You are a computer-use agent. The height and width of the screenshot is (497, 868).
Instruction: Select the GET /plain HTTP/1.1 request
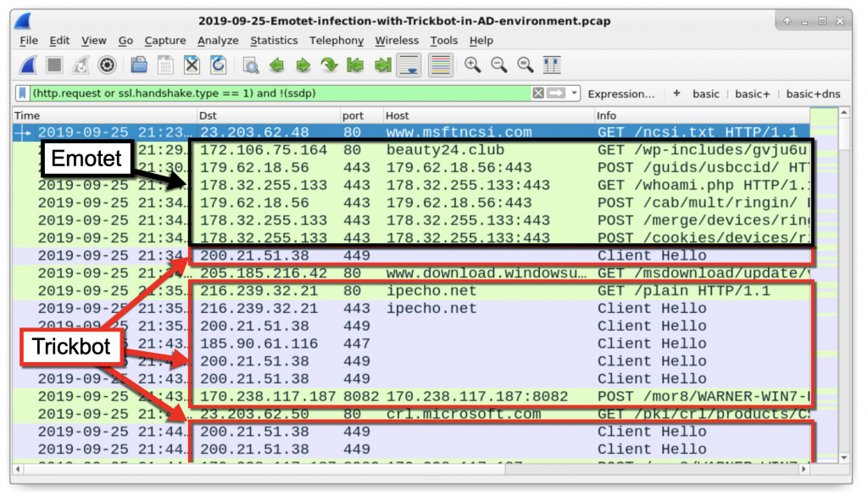[684, 291]
